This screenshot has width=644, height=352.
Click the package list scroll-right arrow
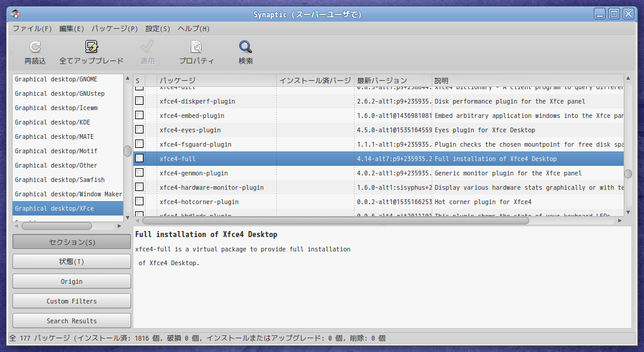(619, 221)
